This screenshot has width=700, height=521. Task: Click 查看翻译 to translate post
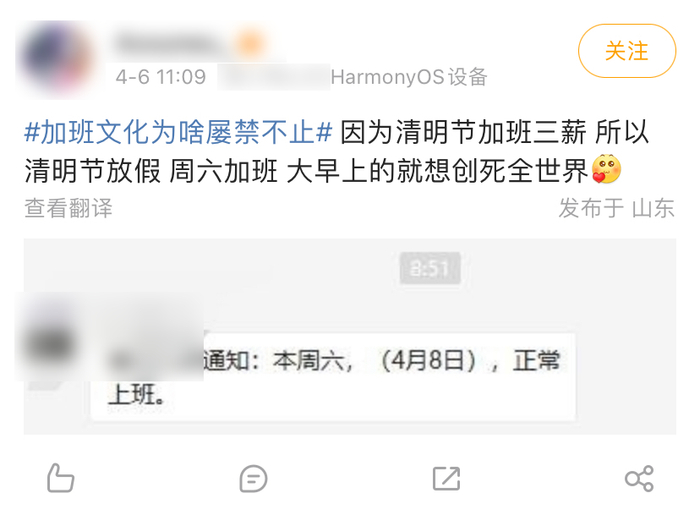point(68,208)
